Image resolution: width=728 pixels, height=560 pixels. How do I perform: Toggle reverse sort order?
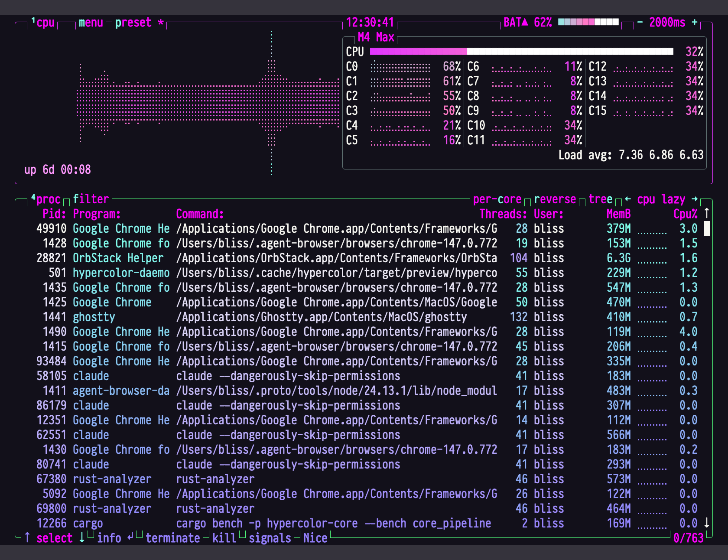point(555,199)
